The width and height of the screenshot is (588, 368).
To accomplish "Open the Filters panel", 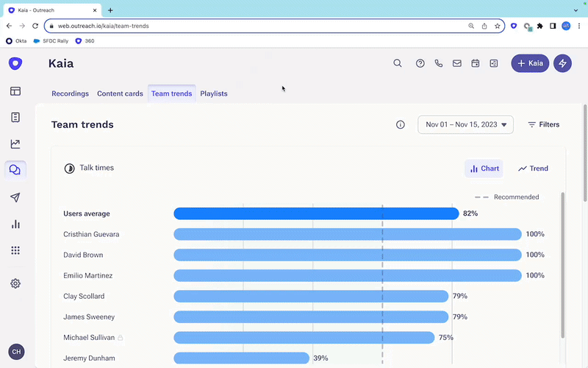I will click(x=543, y=125).
